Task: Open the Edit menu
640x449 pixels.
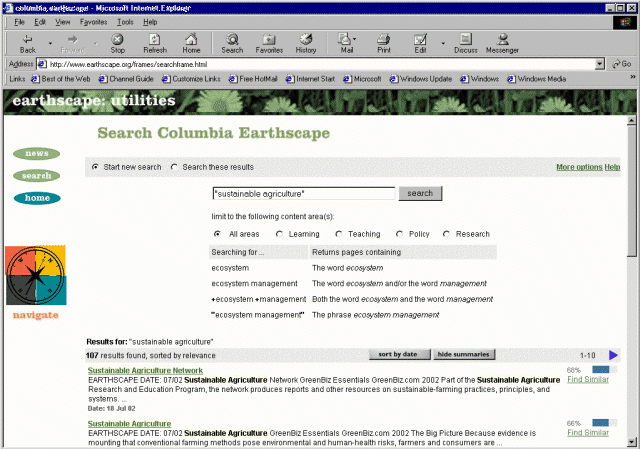Action: [40, 22]
